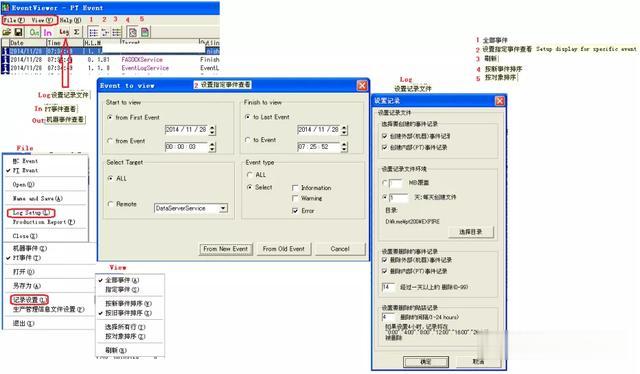640x374 pixels.
Task: Click the Date column header
Action: (27, 42)
